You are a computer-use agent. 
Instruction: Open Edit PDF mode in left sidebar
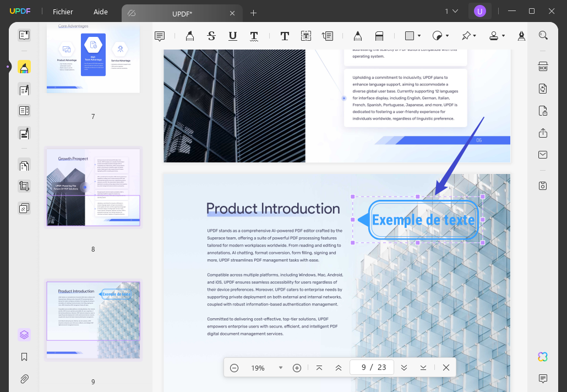click(x=24, y=89)
